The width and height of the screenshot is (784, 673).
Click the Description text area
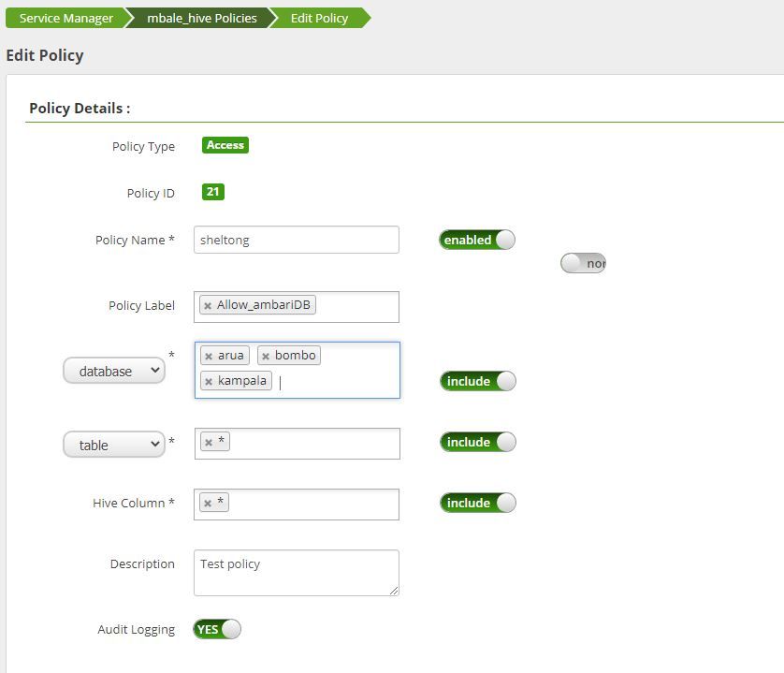coord(296,573)
